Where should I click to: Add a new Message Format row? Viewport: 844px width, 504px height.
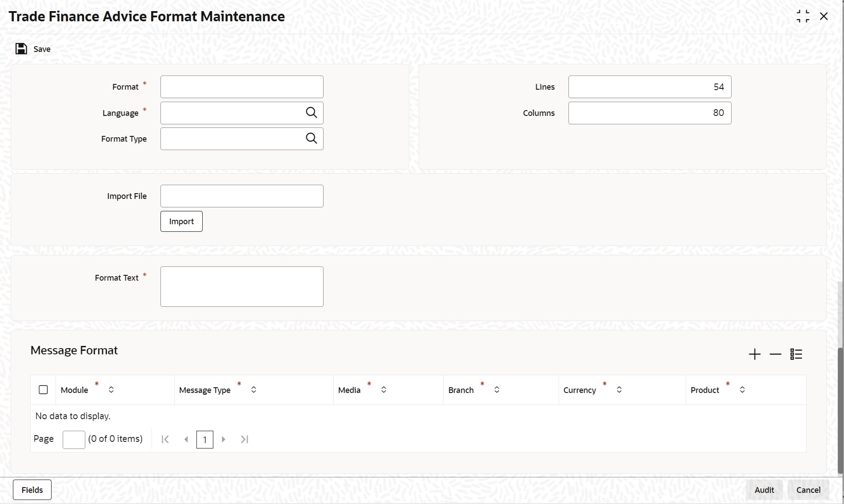point(754,354)
